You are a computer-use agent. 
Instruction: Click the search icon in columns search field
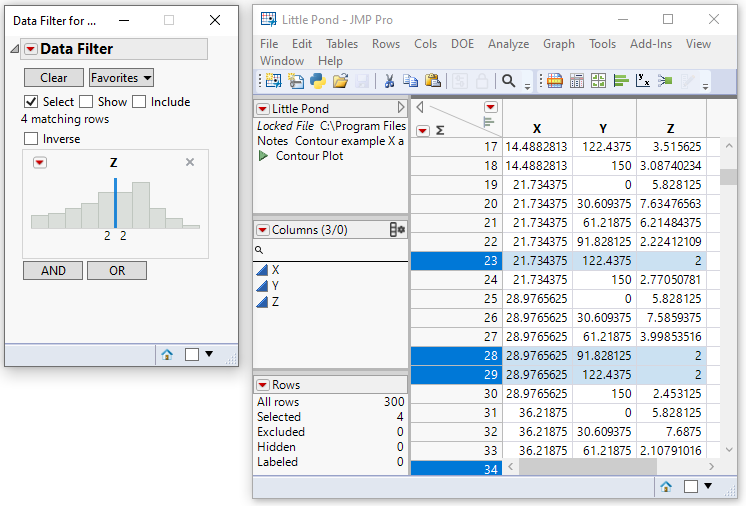pos(259,250)
